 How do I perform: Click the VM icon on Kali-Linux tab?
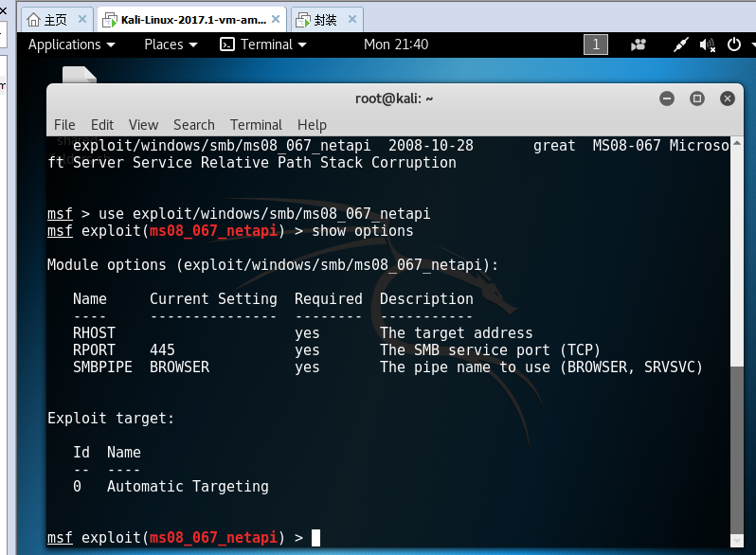[x=110, y=20]
